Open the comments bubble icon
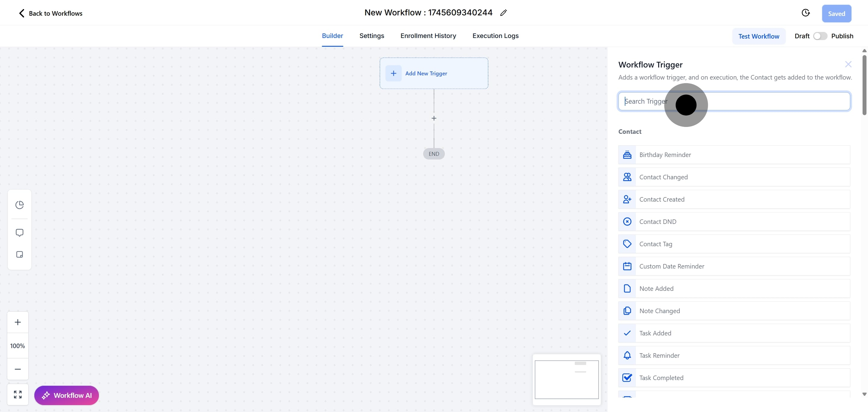This screenshot has height=412, width=868. click(20, 233)
